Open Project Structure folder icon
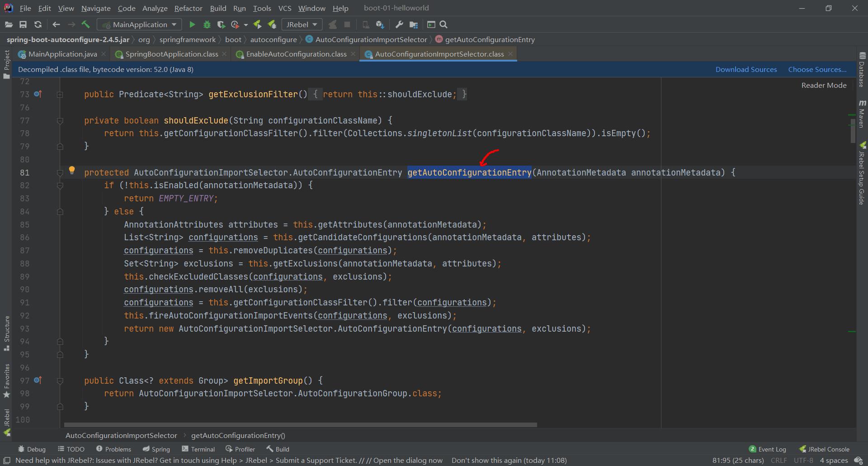 point(413,24)
